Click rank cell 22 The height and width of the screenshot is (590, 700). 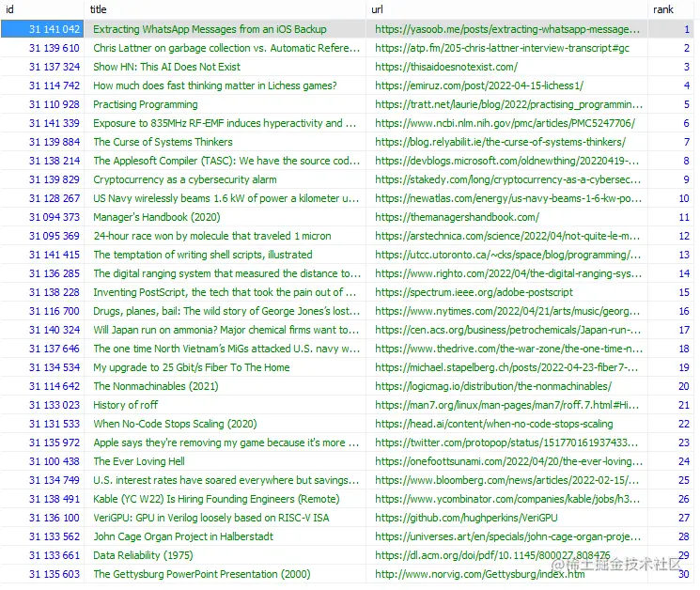click(671, 424)
